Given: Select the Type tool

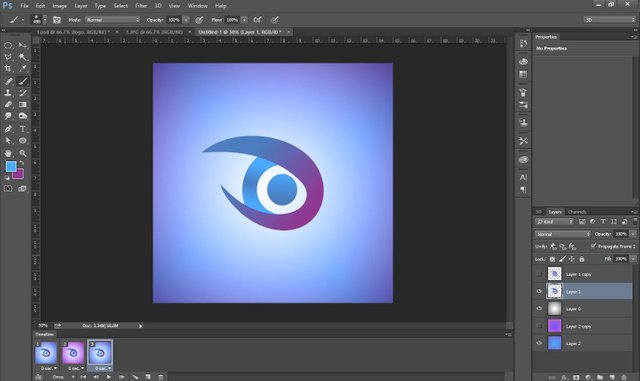Looking at the screenshot, I should 23,129.
